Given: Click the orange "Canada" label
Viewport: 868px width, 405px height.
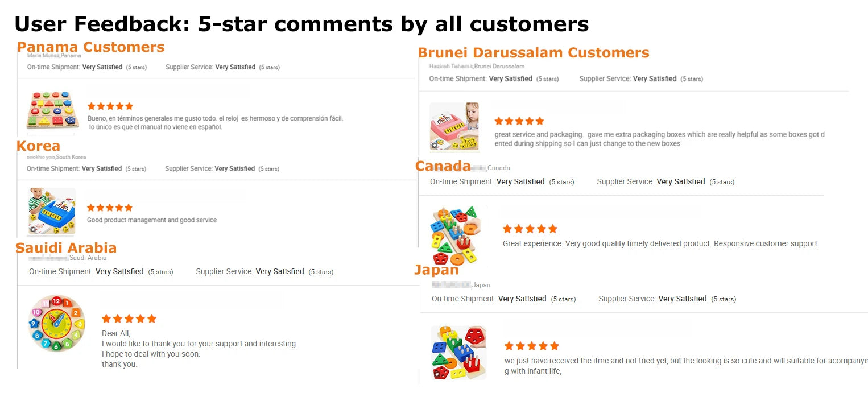Looking at the screenshot, I should click(x=443, y=166).
